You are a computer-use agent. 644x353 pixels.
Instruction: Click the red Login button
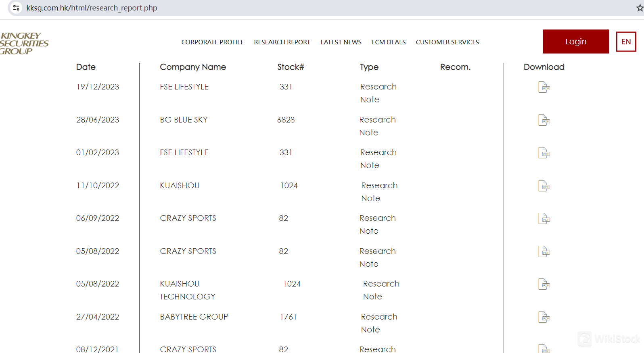point(576,42)
